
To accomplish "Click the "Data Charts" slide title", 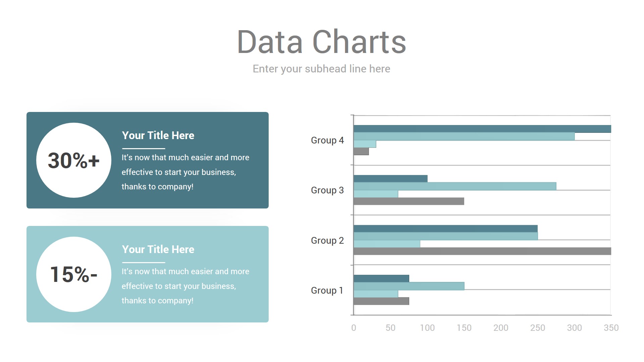I will (x=321, y=42).
